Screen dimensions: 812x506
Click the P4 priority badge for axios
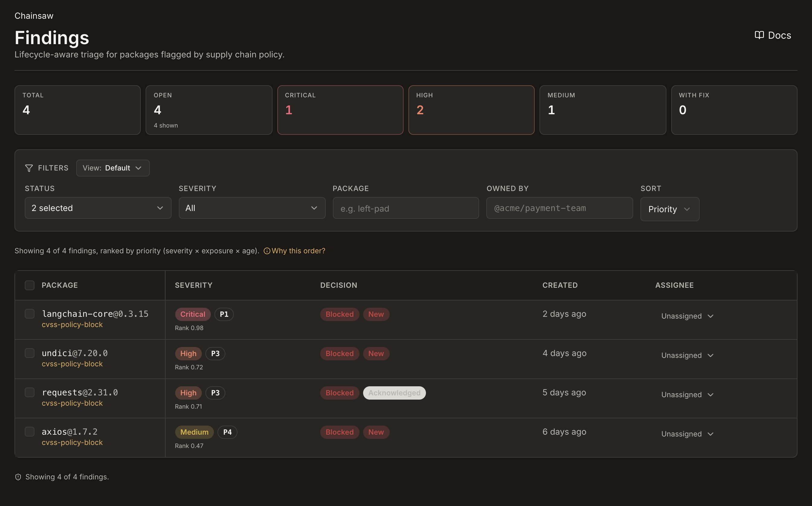coord(227,432)
